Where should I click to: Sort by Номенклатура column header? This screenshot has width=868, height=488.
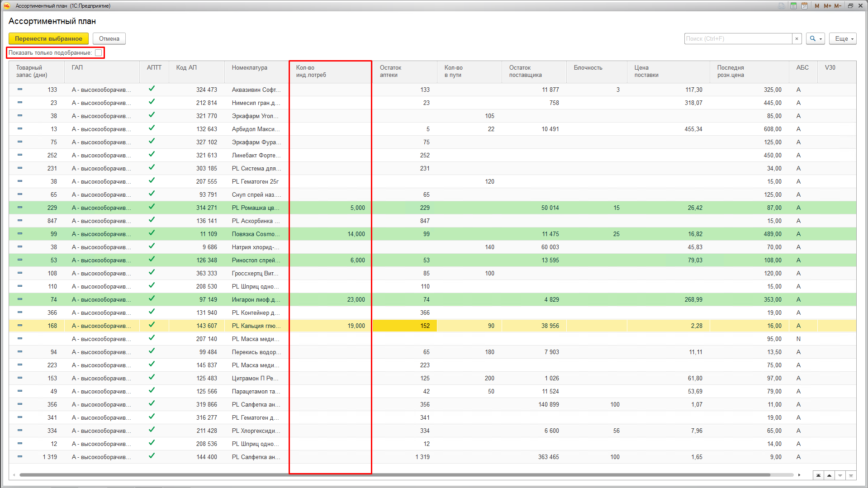tap(250, 68)
